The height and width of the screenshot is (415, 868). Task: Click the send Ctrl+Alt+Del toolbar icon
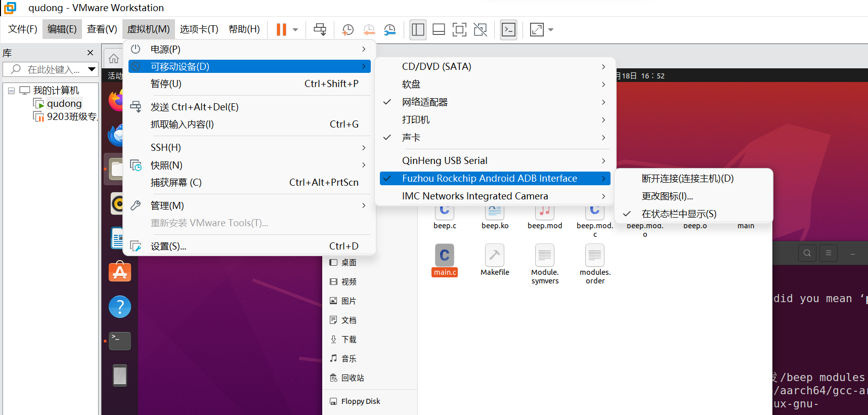tap(320, 30)
